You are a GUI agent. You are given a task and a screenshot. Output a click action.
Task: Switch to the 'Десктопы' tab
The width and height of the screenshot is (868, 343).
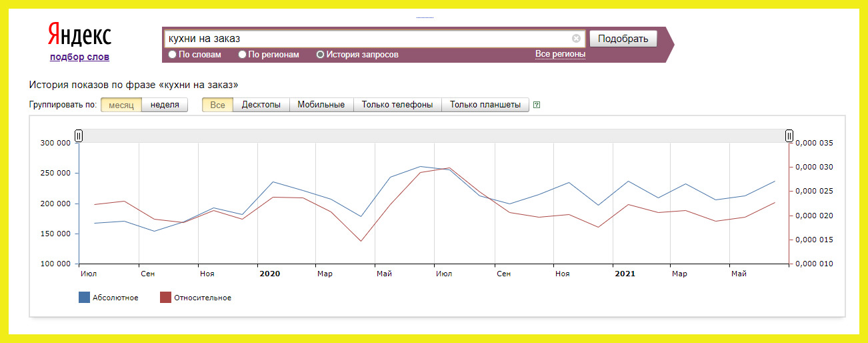tap(261, 105)
